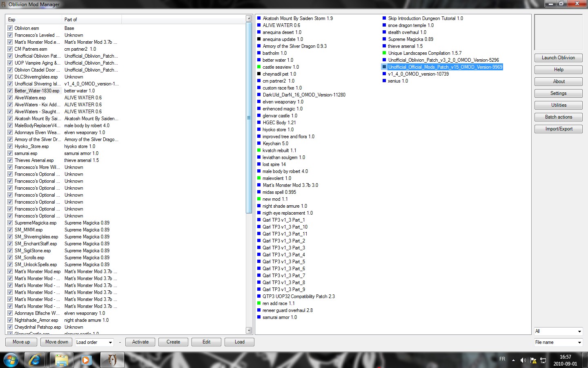
Task: Uncheck the Oblivion.esm checkbox
Action: tap(10, 28)
